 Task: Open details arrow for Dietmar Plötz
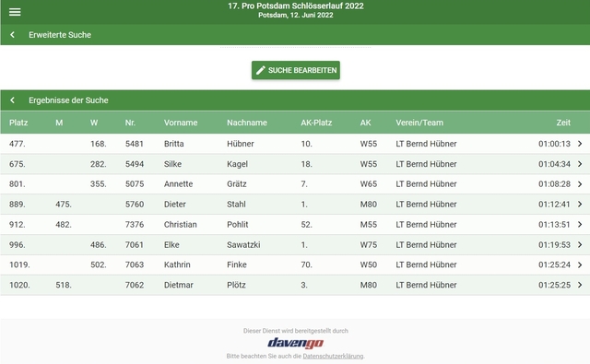click(x=580, y=285)
